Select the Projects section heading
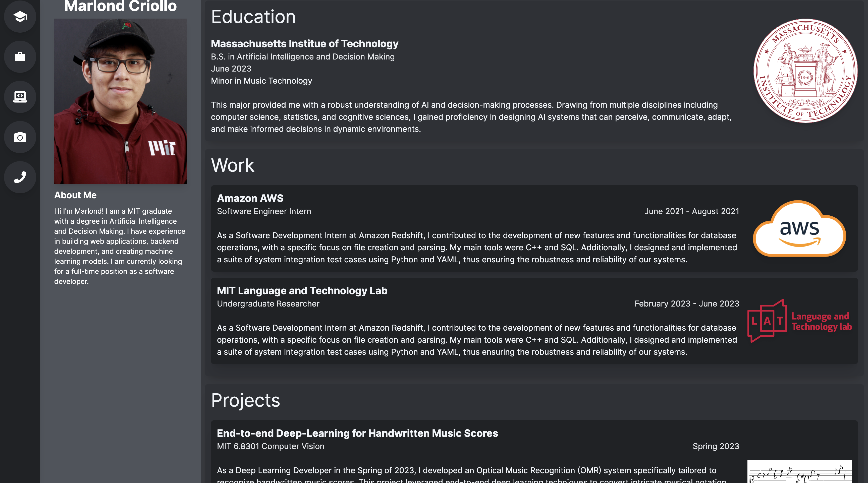This screenshot has height=483, width=868. (245, 400)
